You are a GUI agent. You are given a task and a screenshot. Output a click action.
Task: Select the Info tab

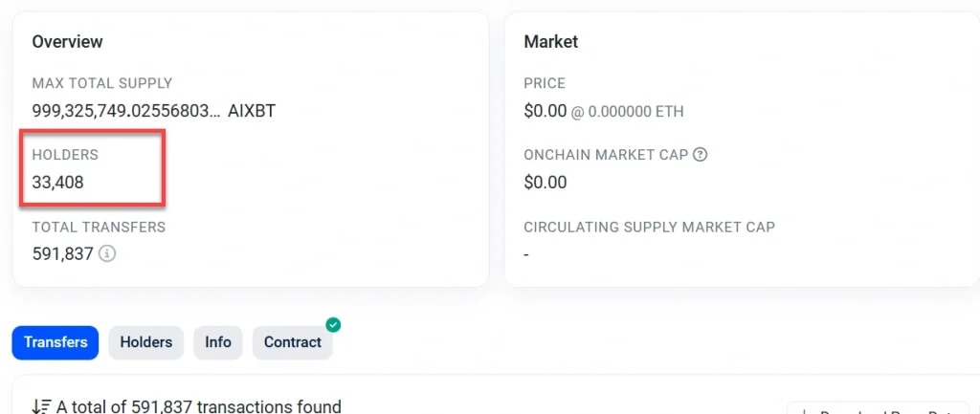[x=218, y=342]
